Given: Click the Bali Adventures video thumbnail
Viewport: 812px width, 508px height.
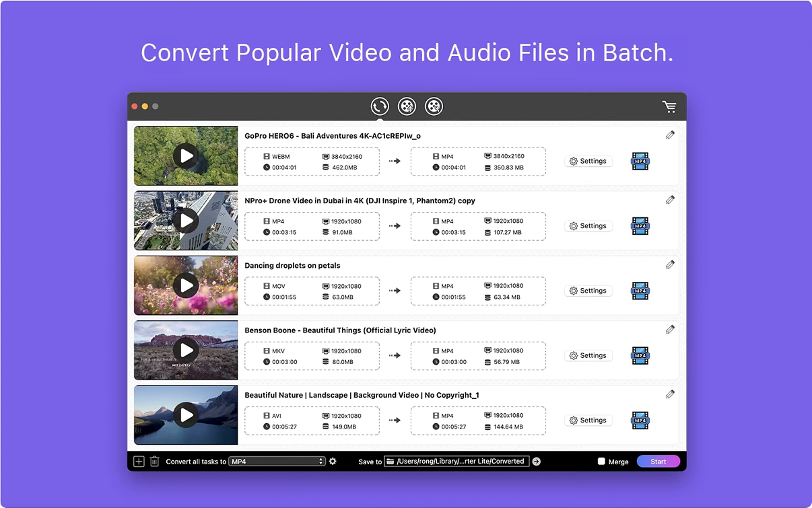Looking at the screenshot, I should pos(185,156).
